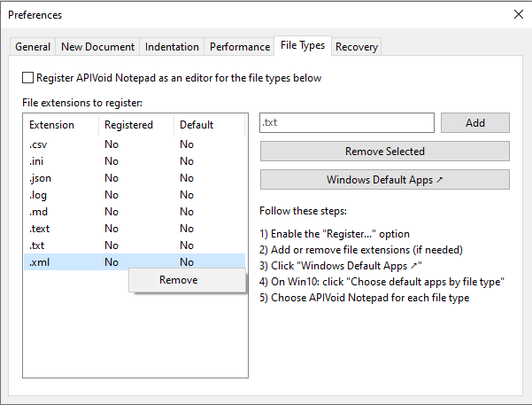532x405 pixels.
Task: Click the Registered value for .log
Action: click(112, 195)
